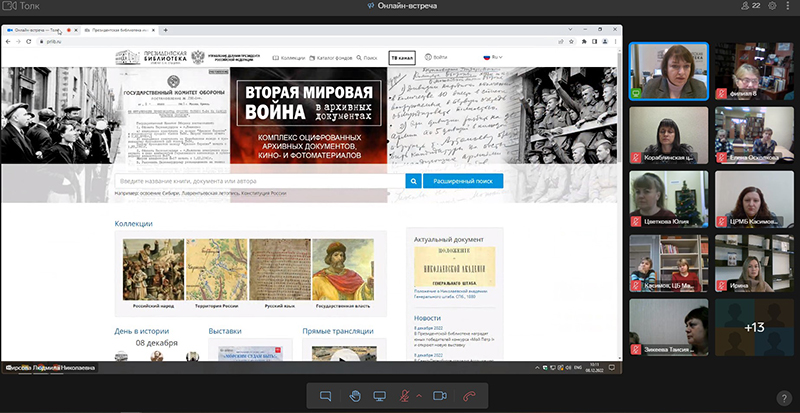Open the Ru language dropdown
This screenshot has width=800, height=413.
492,57
